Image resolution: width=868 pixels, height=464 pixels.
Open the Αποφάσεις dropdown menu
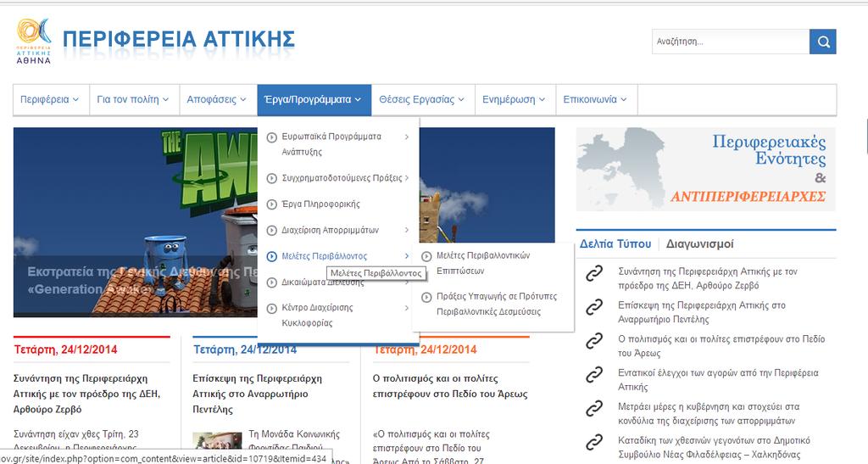coord(218,99)
